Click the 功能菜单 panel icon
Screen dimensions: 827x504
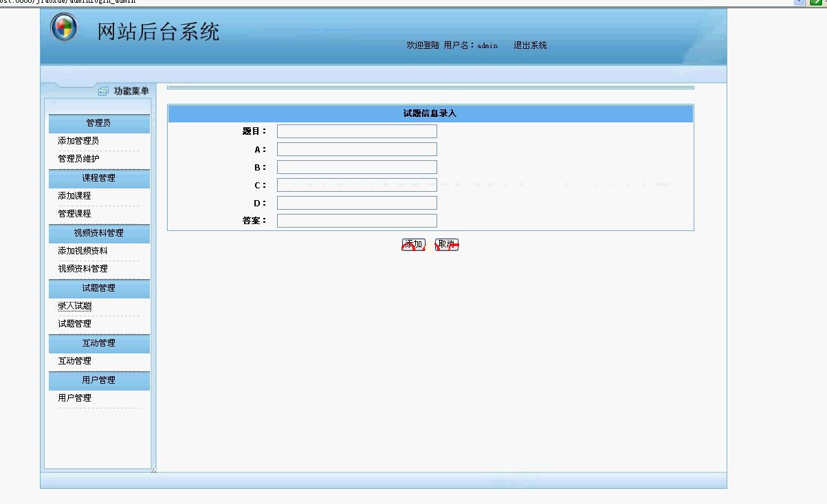point(103,91)
